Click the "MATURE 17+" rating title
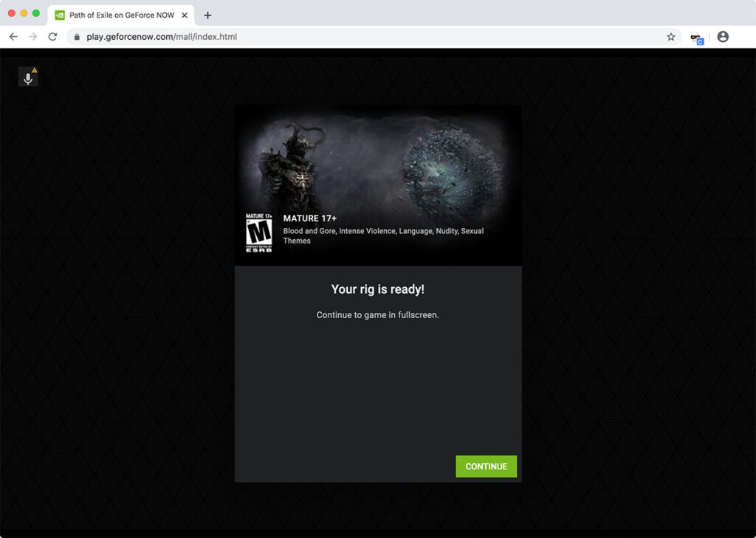 click(309, 218)
